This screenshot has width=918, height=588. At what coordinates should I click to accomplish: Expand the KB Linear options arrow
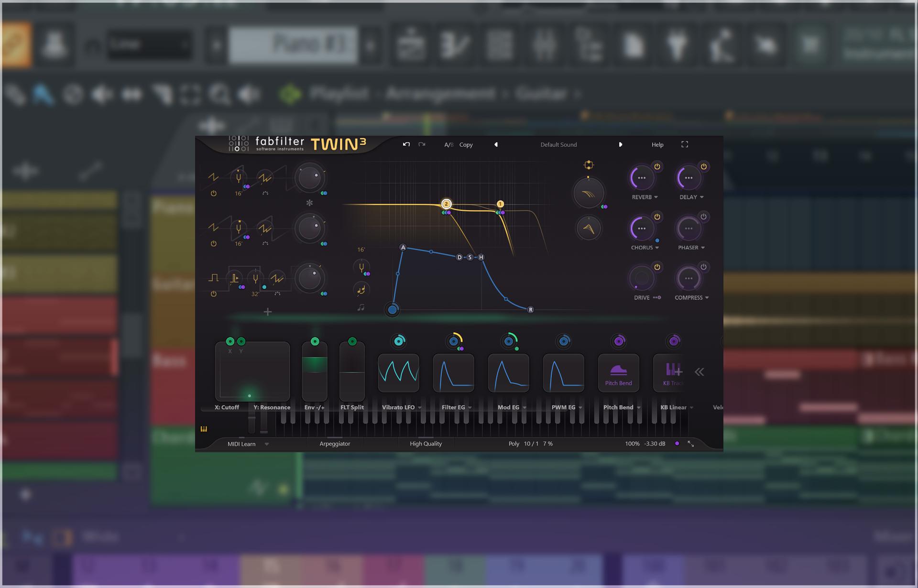[691, 408]
